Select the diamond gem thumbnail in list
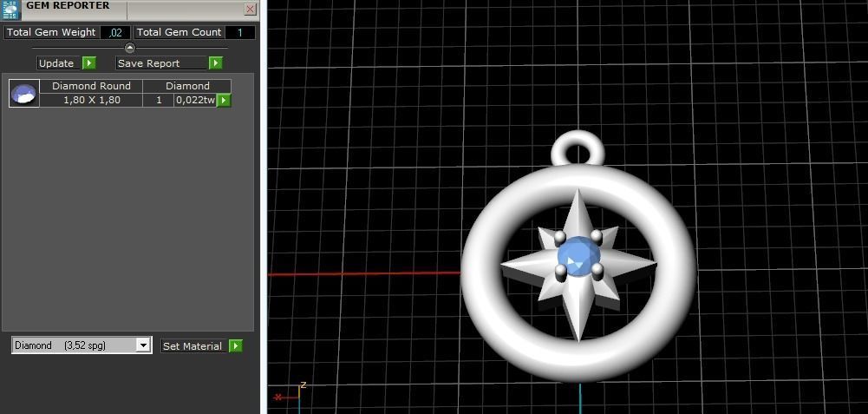Screen dimensions: 868x414 click(23, 93)
